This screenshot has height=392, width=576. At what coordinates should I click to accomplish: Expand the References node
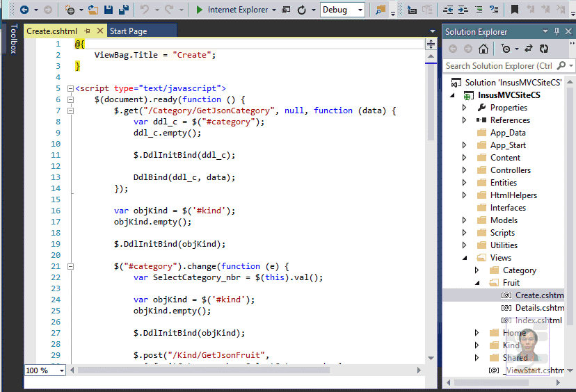point(464,120)
